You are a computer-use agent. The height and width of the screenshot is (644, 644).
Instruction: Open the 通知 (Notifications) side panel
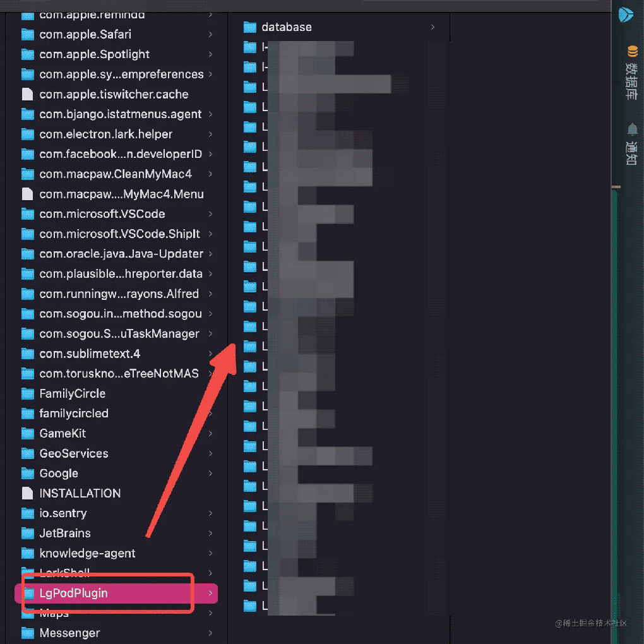pos(631,153)
